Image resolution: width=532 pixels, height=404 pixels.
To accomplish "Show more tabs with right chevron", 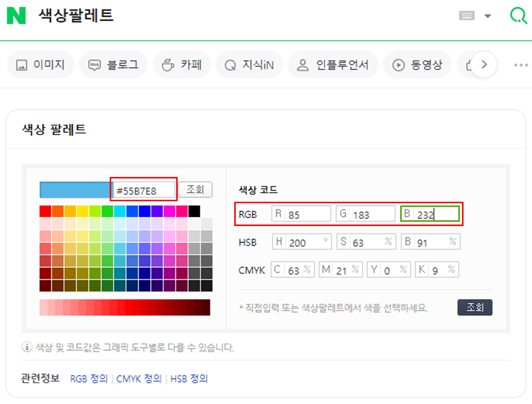I will pyautogui.click(x=484, y=64).
